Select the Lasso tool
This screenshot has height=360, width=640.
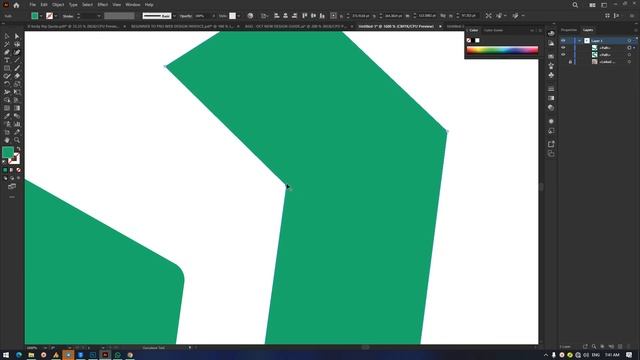(x=17, y=44)
